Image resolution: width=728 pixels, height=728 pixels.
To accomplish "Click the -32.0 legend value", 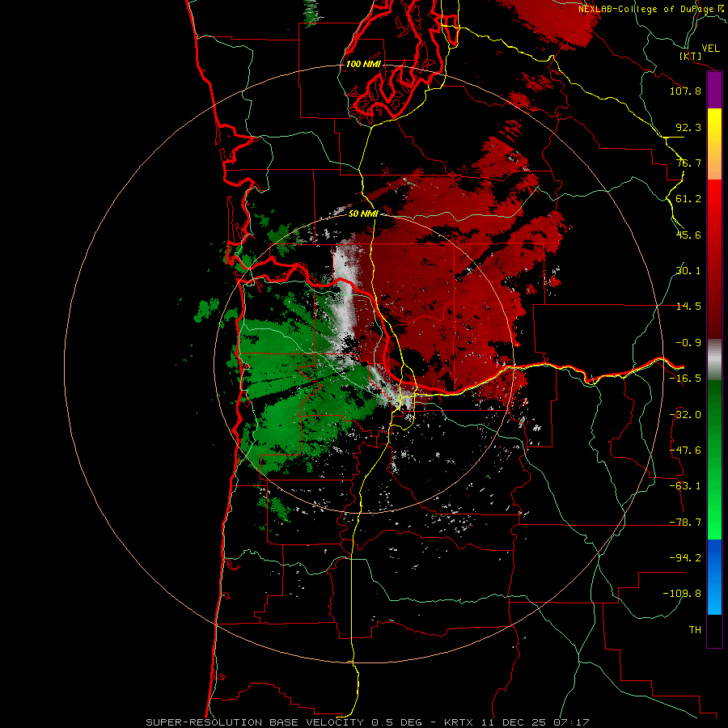I will (685, 415).
